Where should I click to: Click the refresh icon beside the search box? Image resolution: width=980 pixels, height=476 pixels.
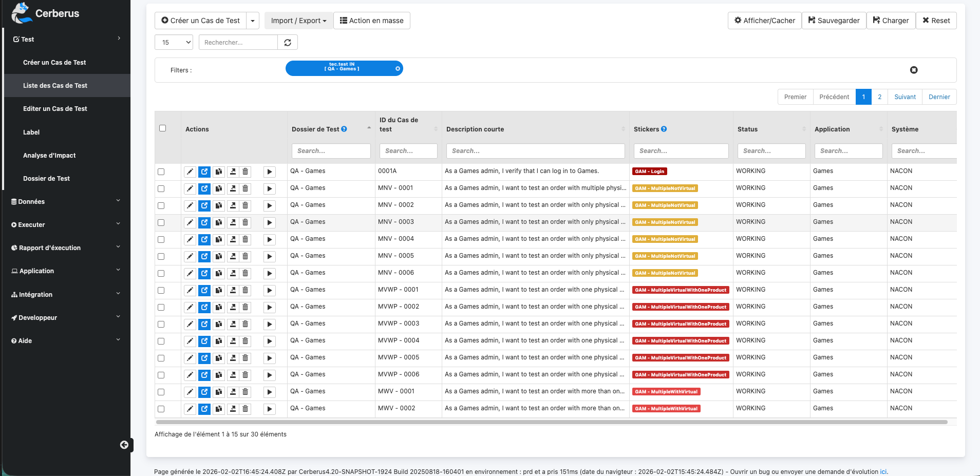click(288, 43)
